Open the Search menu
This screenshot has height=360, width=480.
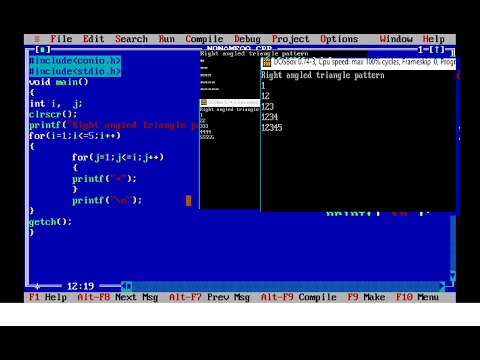131,39
